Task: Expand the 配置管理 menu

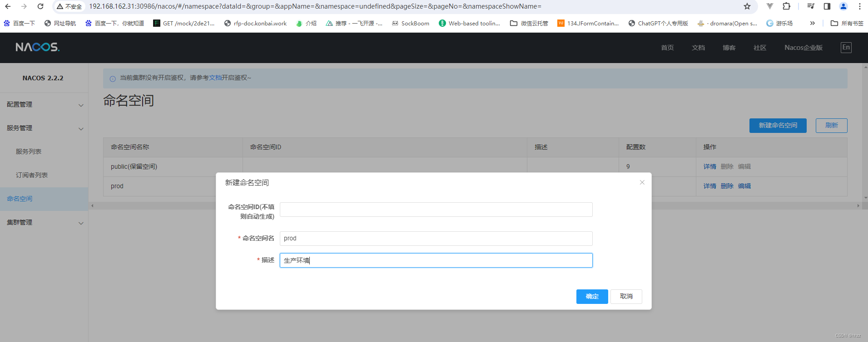Action: point(44,105)
